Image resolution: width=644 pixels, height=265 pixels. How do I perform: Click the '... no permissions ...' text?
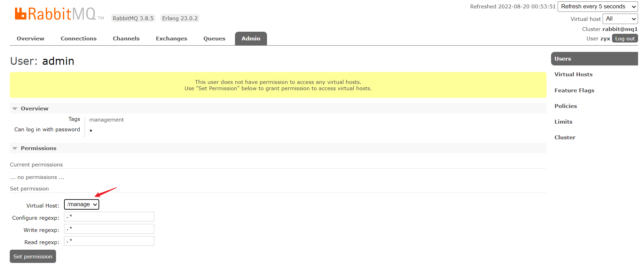[37, 177]
